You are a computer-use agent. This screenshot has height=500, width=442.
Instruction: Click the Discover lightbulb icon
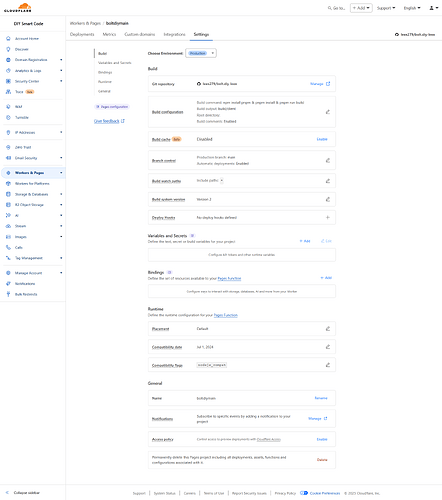[8, 49]
